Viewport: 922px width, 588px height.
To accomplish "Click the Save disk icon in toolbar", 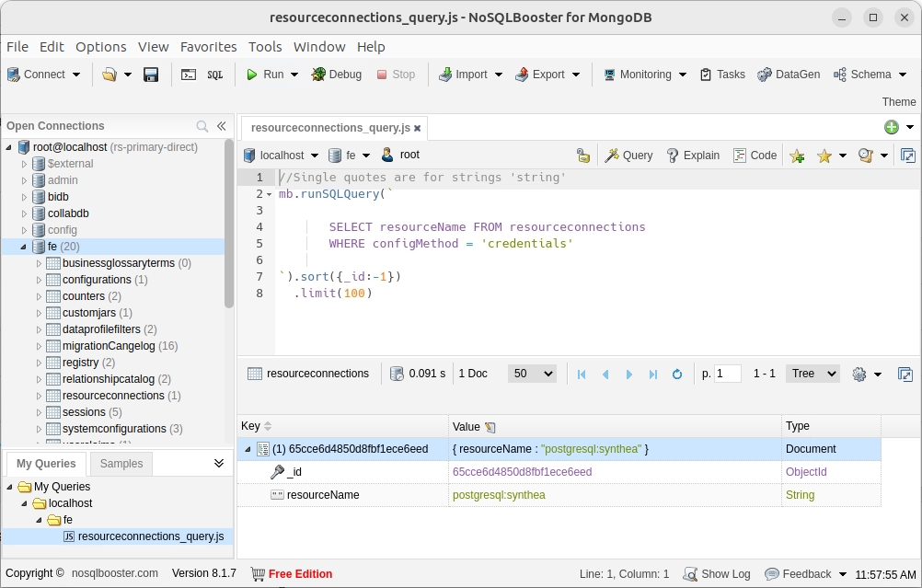I will pyautogui.click(x=152, y=75).
